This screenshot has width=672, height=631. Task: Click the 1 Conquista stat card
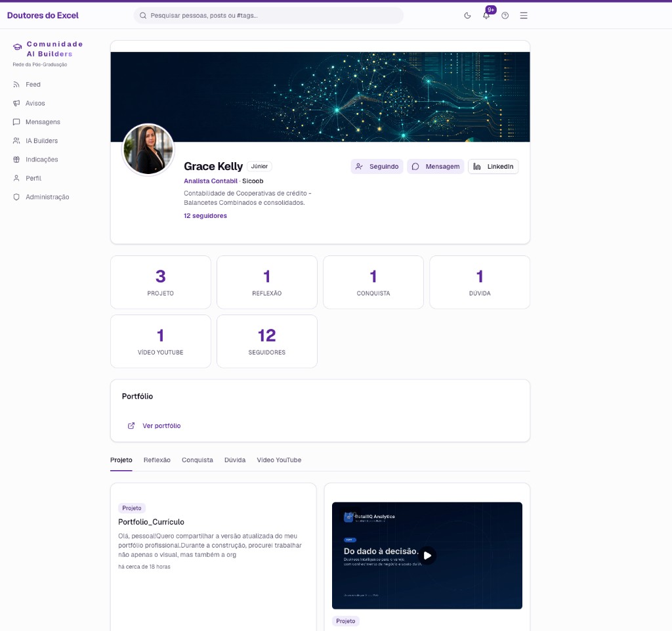coord(373,282)
